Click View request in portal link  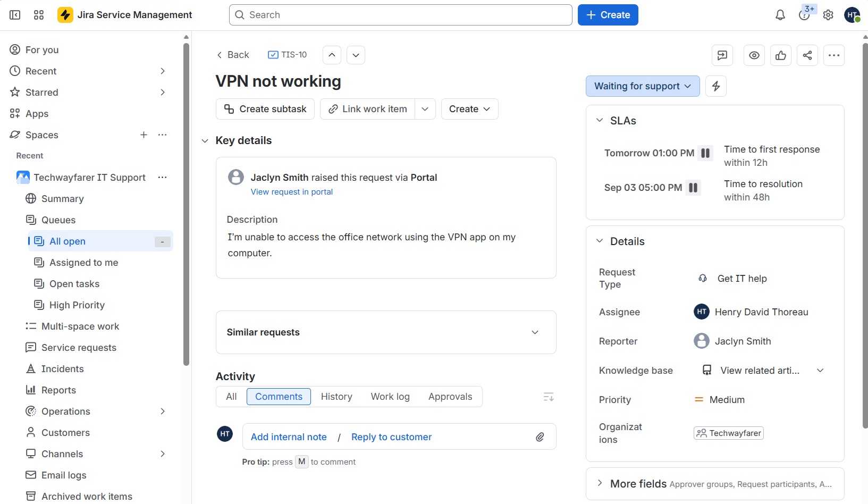click(292, 192)
